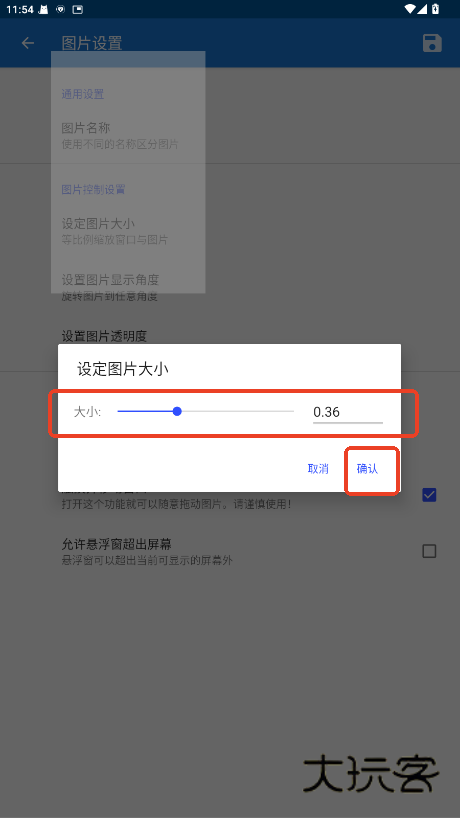Viewport: 460px width, 818px height.
Task: Tap the battery status icon
Action: [435, 9]
